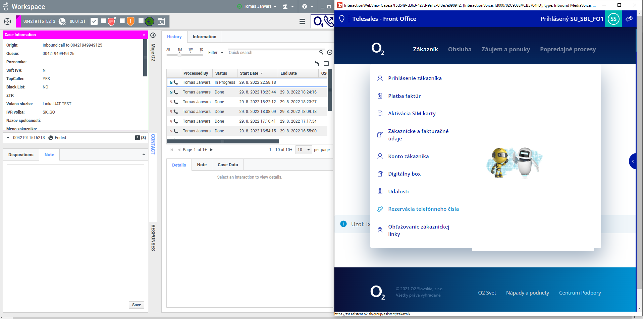Image resolution: width=644 pixels, height=319 pixels.
Task: Click the magnifier quick search icon
Action: (321, 52)
